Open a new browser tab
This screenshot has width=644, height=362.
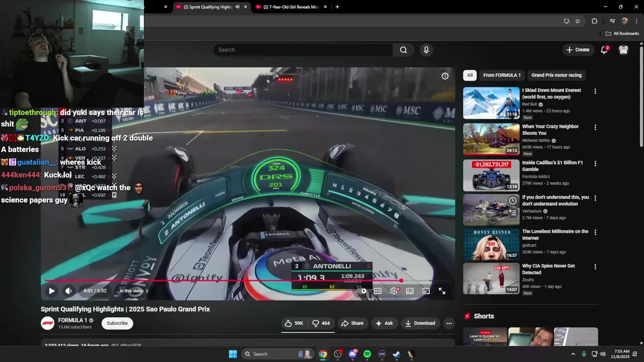(x=337, y=7)
